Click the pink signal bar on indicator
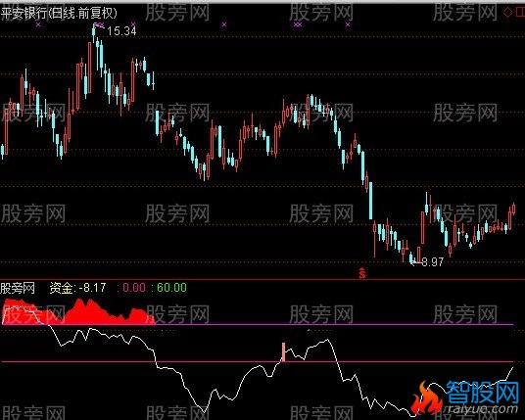Image resolution: width=525 pixels, height=420 pixels. click(284, 351)
